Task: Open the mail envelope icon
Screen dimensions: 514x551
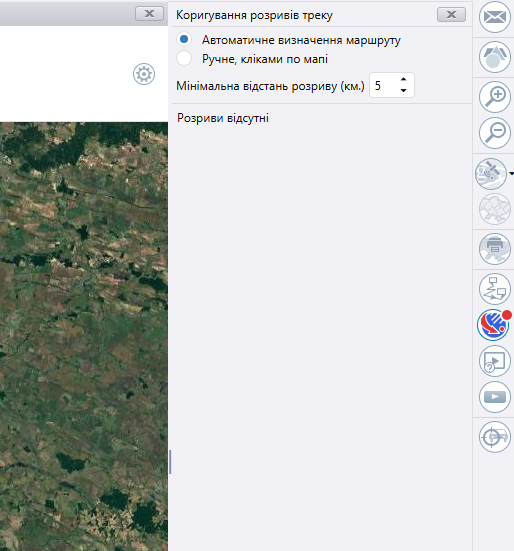Action: [495, 17]
